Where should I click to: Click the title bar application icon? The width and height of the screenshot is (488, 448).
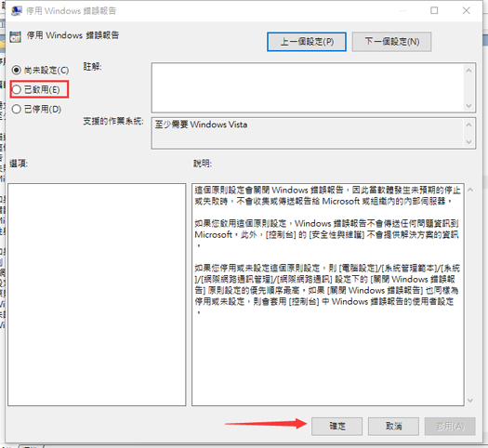(16, 11)
